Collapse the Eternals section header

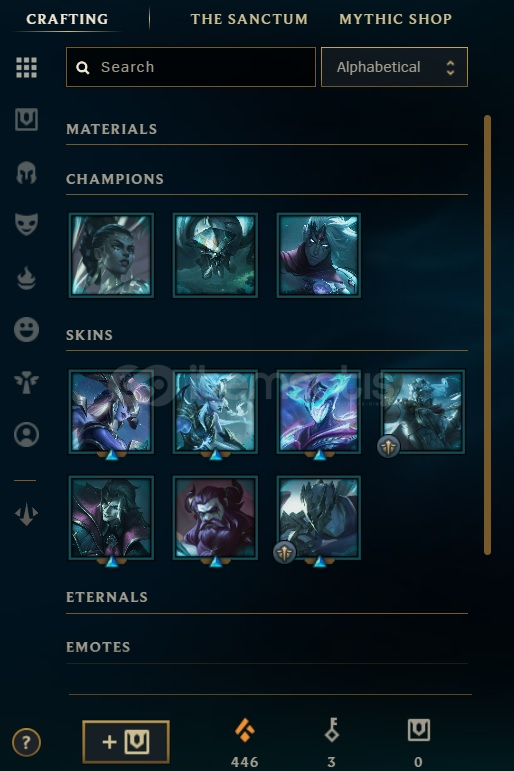[x=267, y=597]
